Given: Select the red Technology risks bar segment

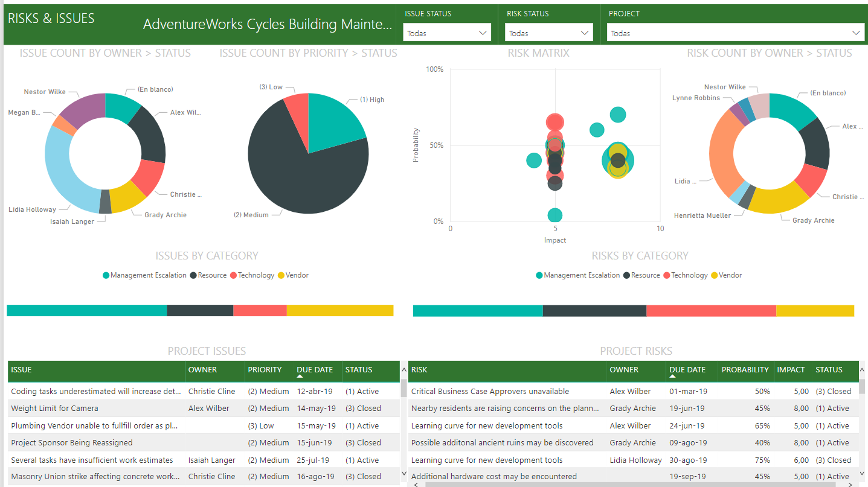Looking at the screenshot, I should 711,311.
